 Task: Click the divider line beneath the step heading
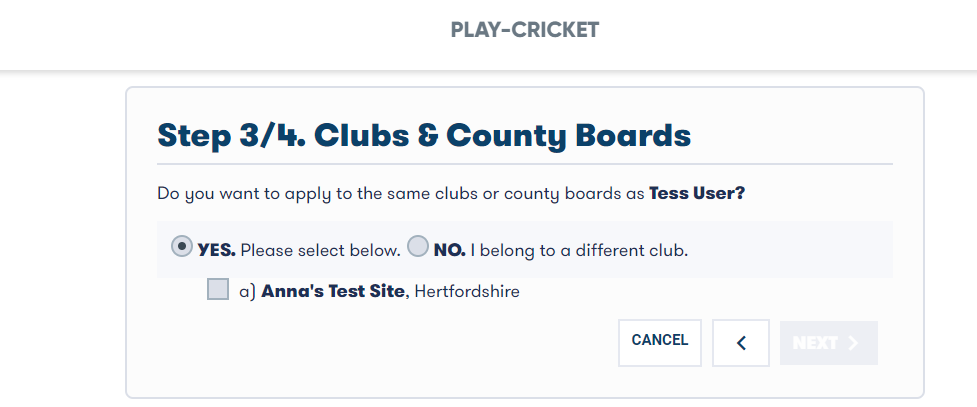click(524, 163)
